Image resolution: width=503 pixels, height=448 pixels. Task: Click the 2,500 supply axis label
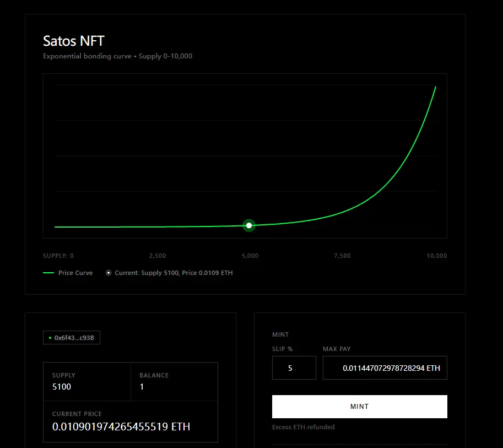pyautogui.click(x=158, y=256)
